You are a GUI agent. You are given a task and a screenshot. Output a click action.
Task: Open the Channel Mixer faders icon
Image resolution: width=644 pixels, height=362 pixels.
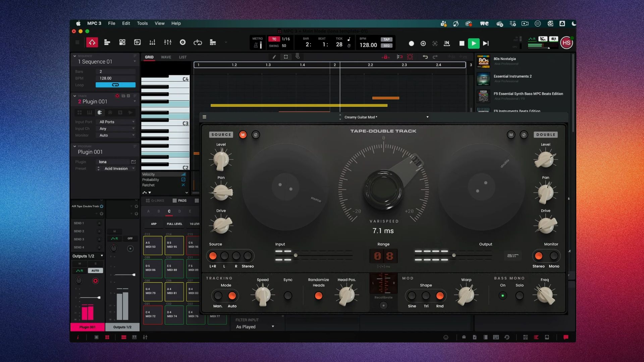point(168,42)
